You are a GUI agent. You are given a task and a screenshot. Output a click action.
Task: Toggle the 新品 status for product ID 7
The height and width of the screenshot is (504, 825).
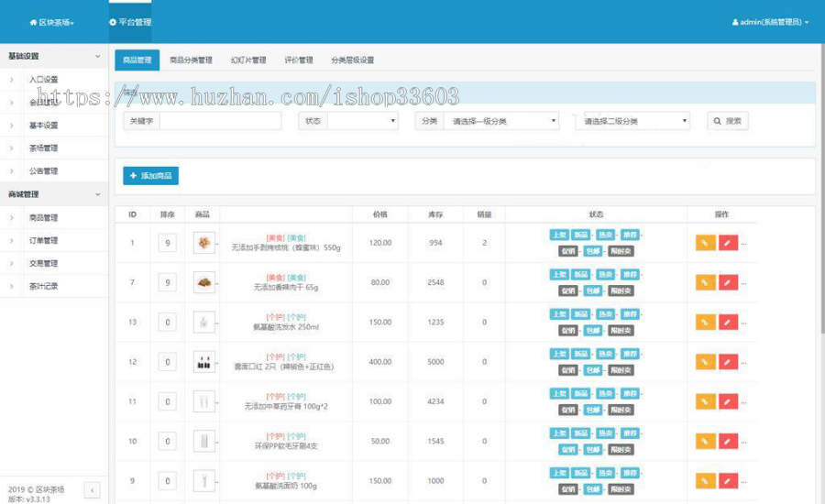point(581,275)
